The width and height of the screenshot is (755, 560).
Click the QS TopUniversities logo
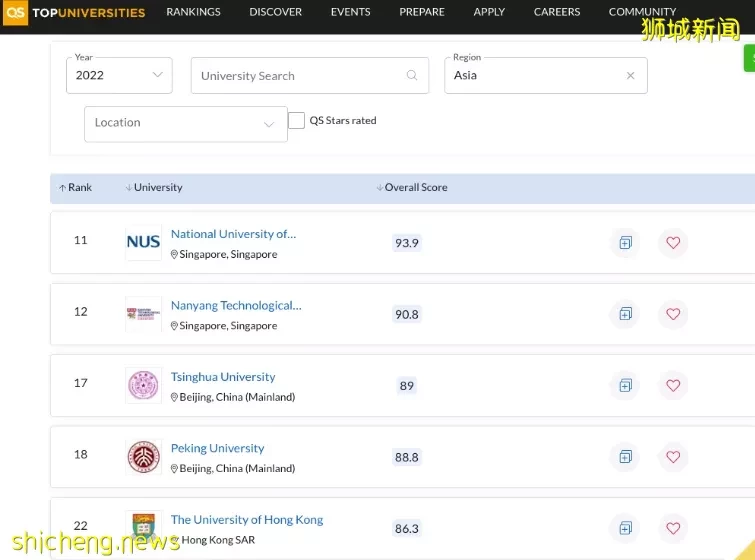74,12
